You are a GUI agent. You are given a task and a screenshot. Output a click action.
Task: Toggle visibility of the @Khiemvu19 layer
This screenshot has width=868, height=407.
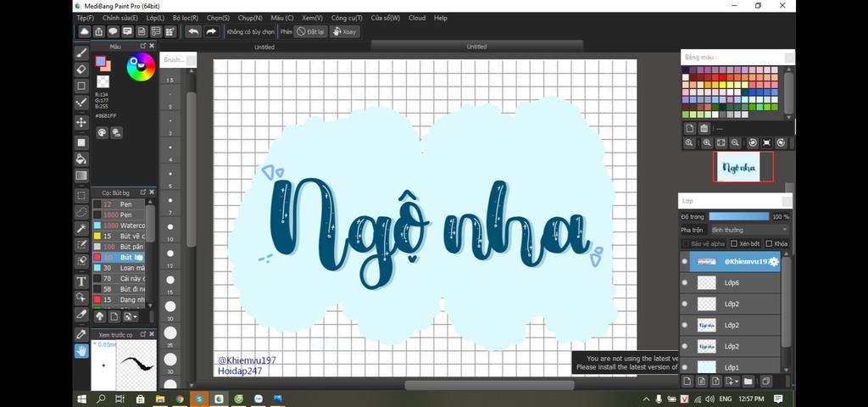click(x=685, y=261)
